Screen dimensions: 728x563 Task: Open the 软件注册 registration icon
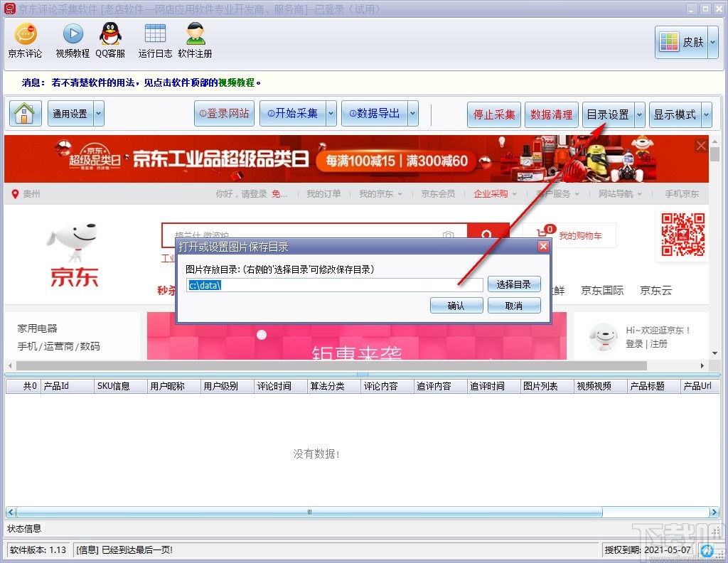(195, 41)
